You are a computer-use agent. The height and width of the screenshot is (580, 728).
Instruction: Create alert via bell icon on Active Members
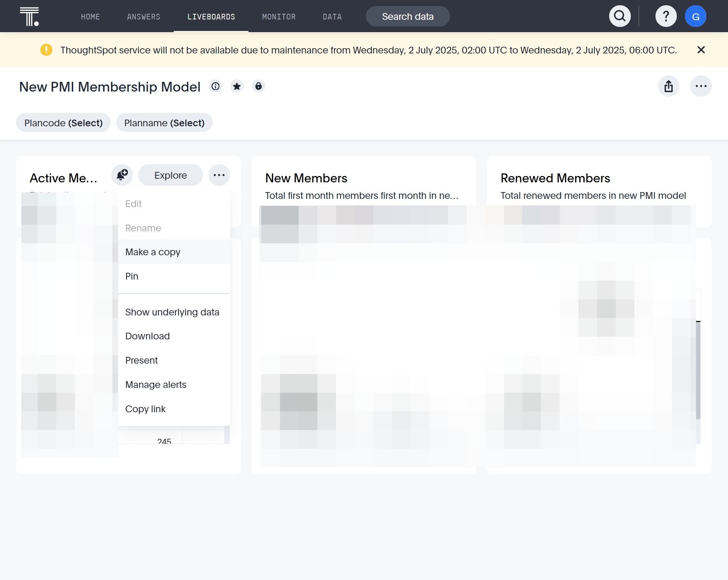tap(122, 175)
